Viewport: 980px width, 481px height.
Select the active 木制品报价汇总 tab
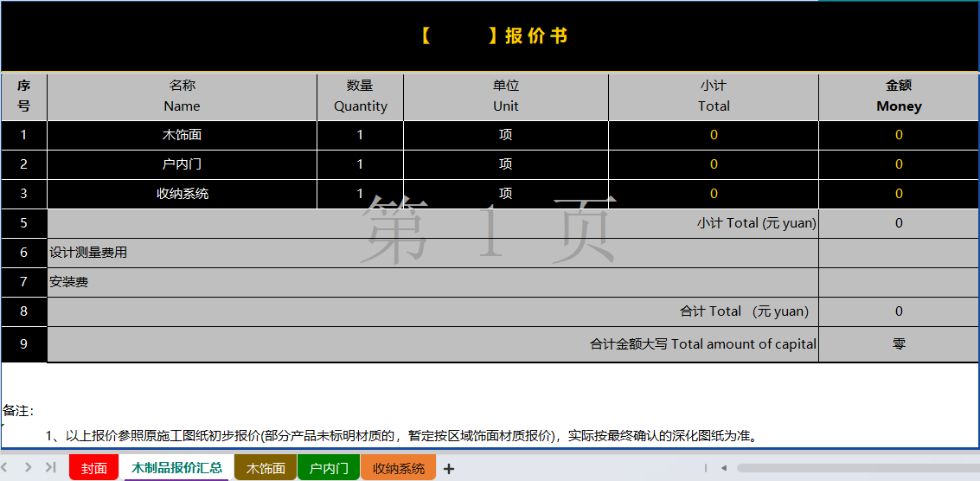pos(176,468)
